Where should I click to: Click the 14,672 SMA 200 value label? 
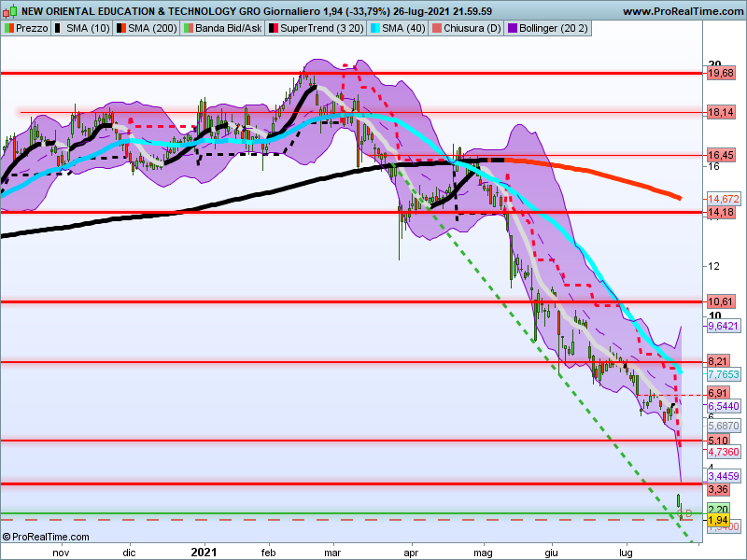[723, 199]
